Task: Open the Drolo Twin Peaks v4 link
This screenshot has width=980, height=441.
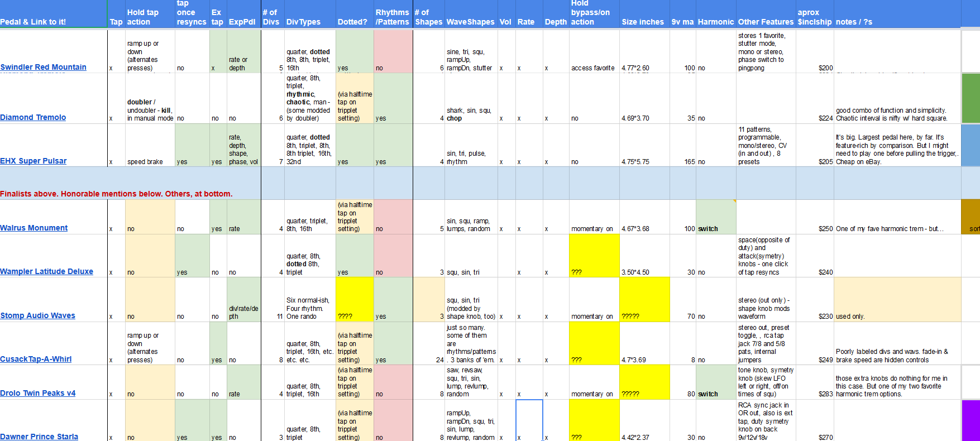Action: [x=38, y=393]
